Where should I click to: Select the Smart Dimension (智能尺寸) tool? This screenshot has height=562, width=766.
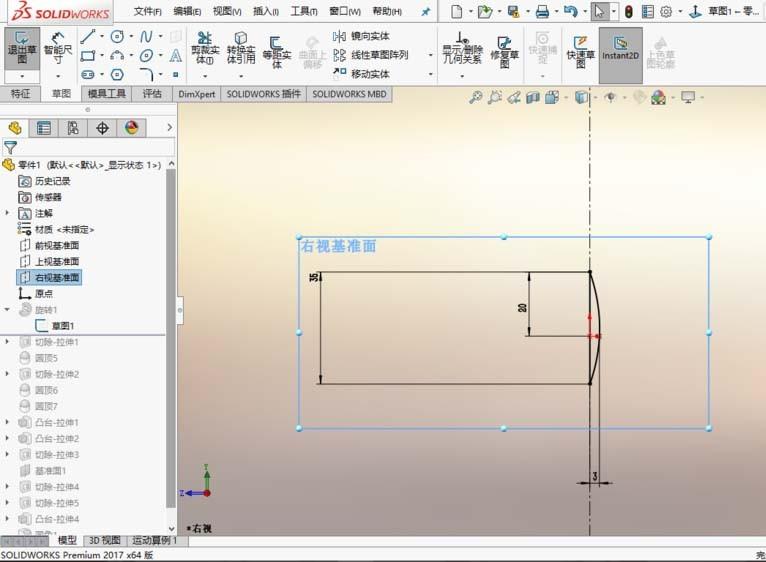tap(58, 48)
